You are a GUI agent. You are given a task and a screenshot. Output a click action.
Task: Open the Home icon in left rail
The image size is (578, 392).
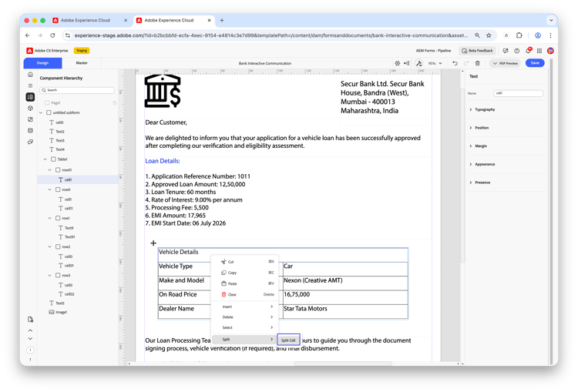pos(30,75)
